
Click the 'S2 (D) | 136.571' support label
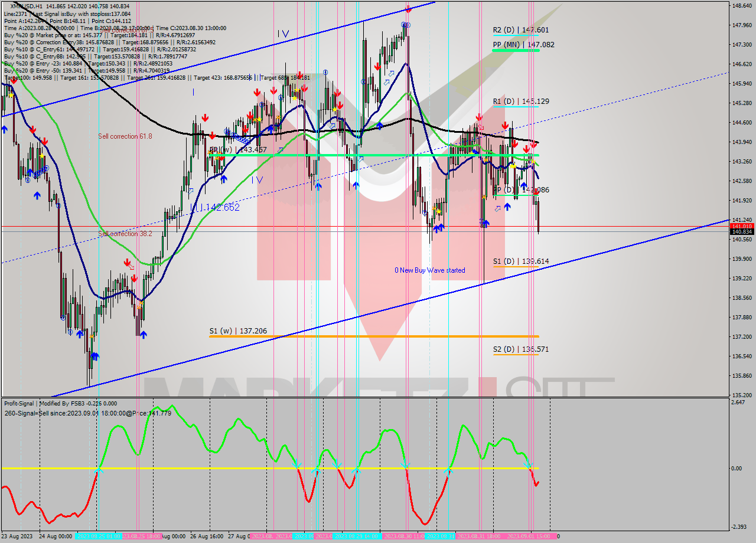coord(521,349)
